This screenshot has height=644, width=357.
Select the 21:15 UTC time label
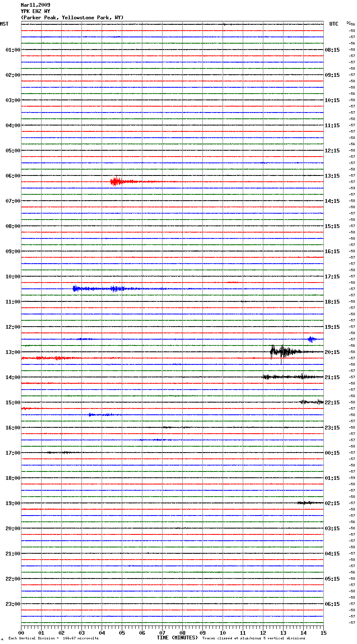click(x=332, y=377)
